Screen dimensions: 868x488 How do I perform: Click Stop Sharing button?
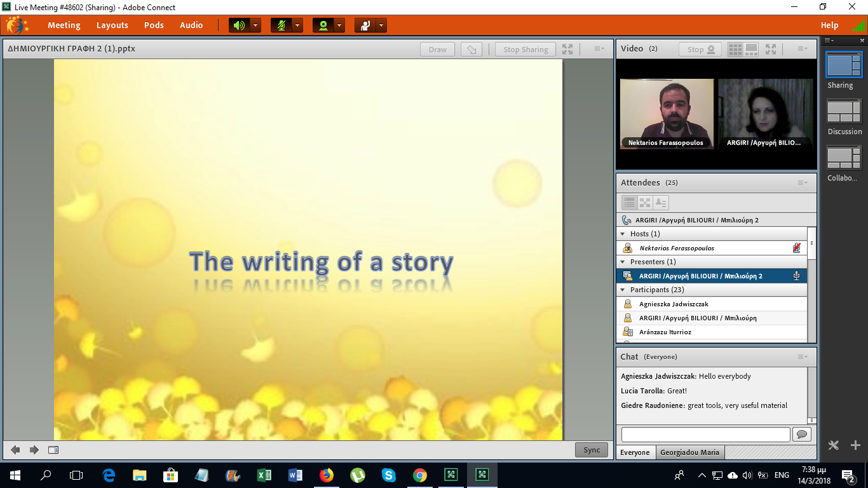tap(526, 50)
